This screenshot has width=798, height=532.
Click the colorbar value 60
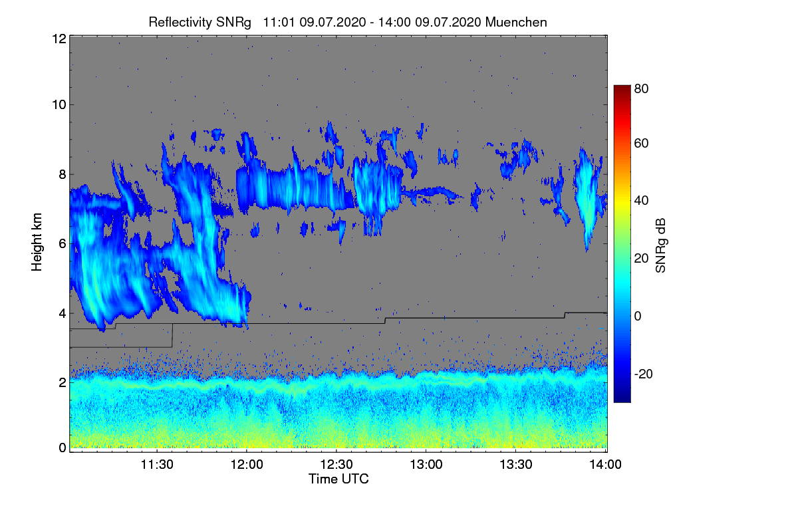coord(642,143)
